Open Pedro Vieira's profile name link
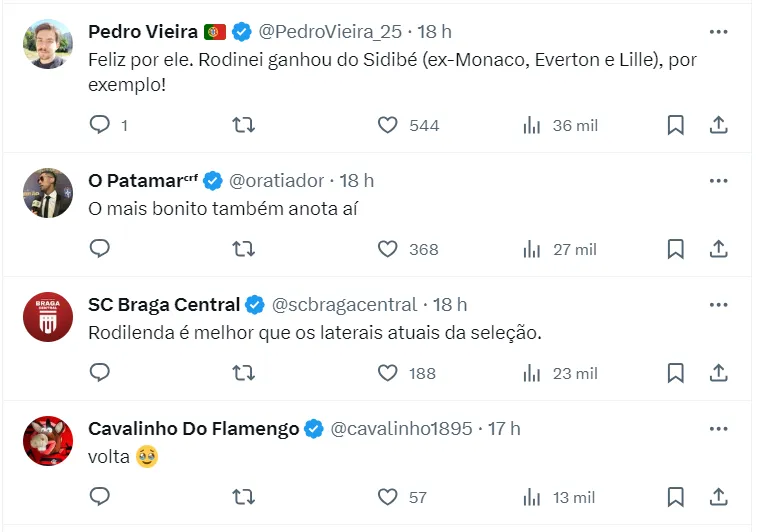 tap(143, 32)
